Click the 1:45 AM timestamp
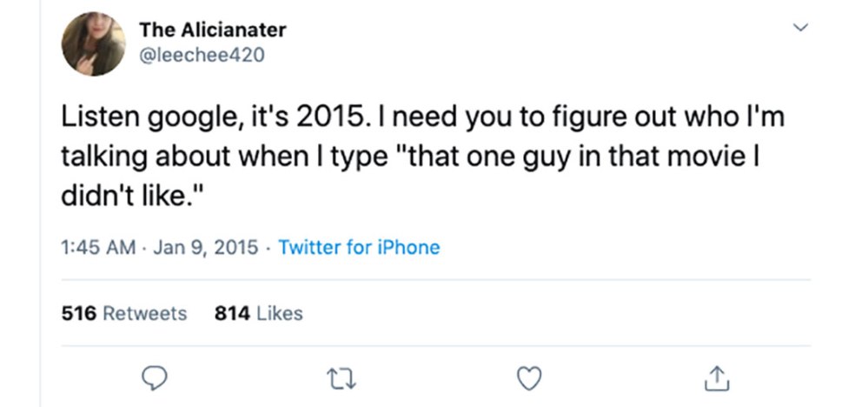 [x=98, y=247]
